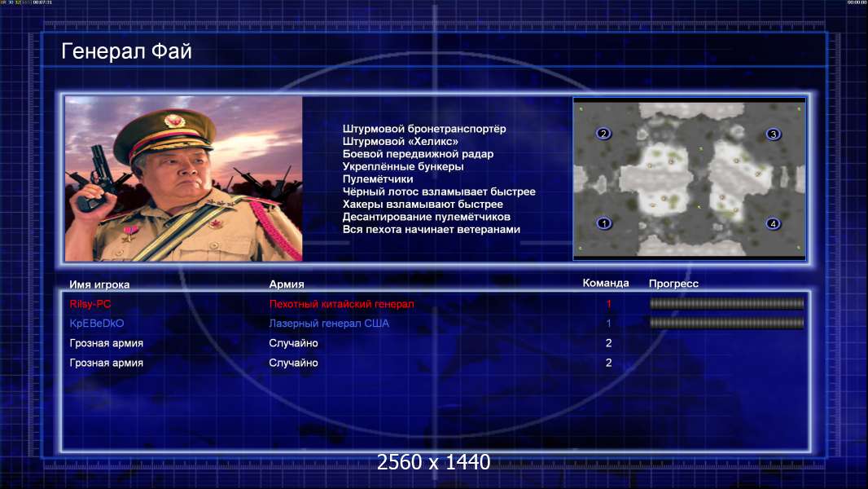Click player name 'КрЕВеDkO'
The height and width of the screenshot is (489, 868).
(97, 324)
